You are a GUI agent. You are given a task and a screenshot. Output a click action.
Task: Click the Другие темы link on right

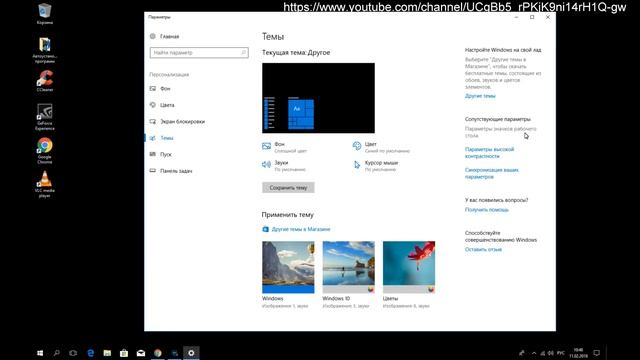point(480,96)
